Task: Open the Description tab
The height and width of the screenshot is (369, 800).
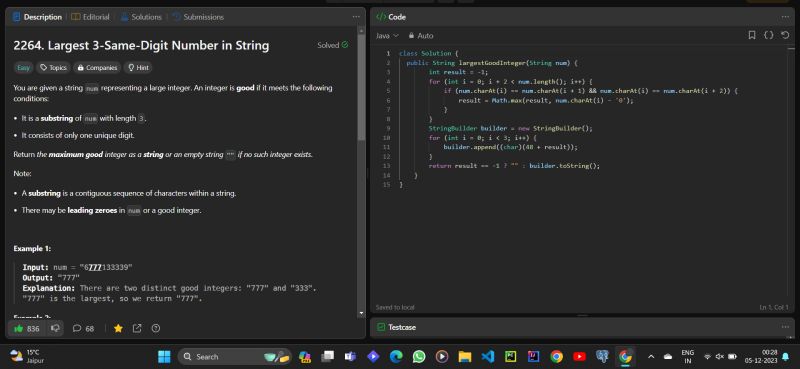Action: [37, 17]
